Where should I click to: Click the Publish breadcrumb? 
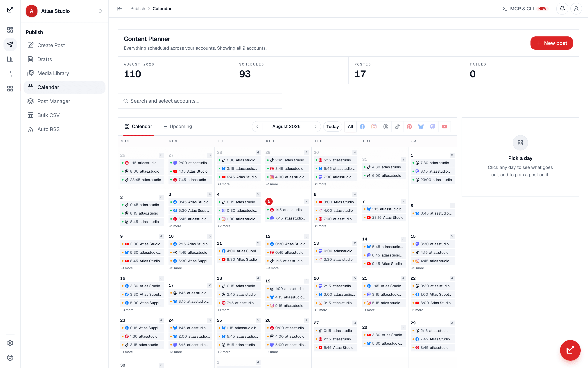pyautogui.click(x=138, y=9)
